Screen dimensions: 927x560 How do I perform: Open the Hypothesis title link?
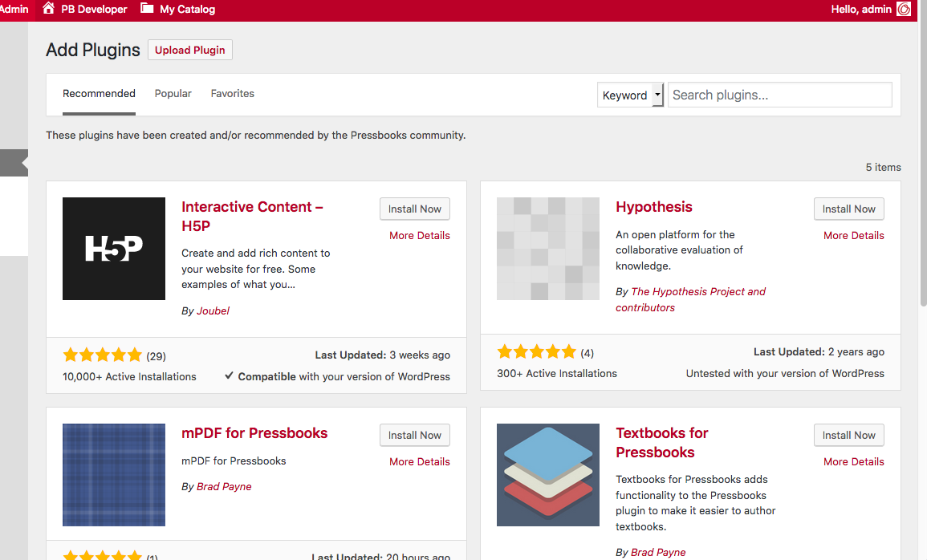pos(653,207)
